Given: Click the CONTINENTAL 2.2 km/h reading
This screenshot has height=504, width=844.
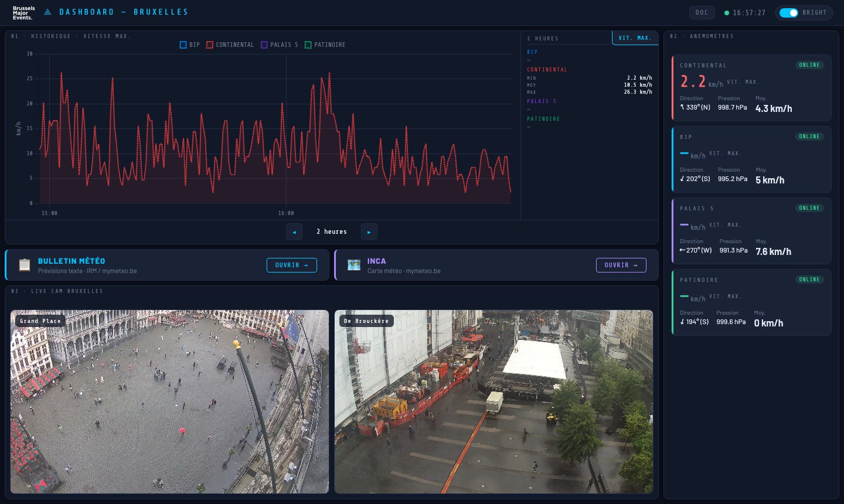Looking at the screenshot, I should [x=702, y=82].
